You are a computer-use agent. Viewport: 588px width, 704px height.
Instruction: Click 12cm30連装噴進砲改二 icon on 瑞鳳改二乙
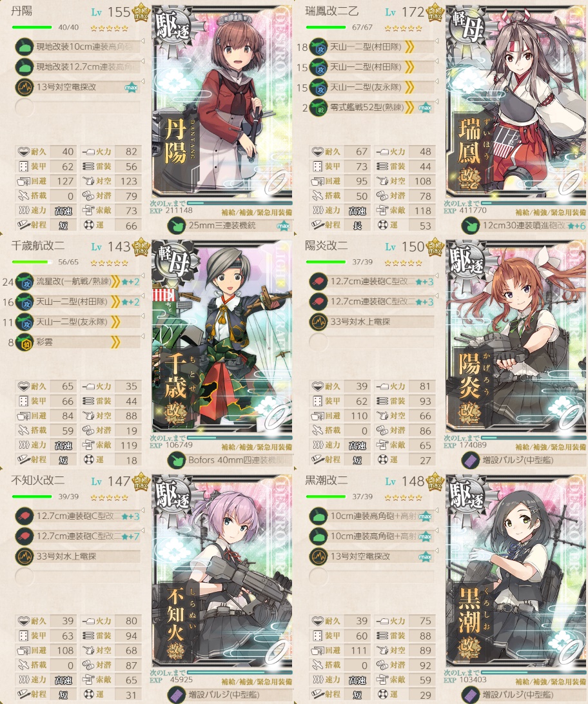tap(471, 226)
